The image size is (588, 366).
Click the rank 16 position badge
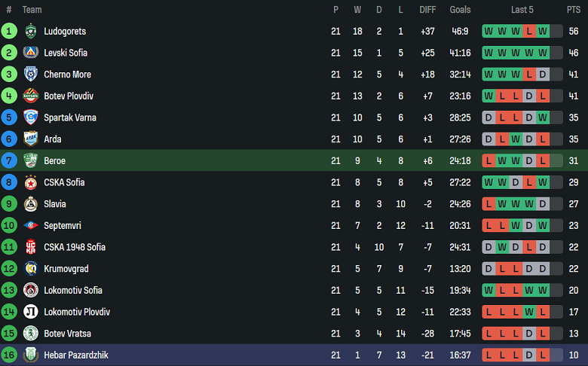coord(9,355)
